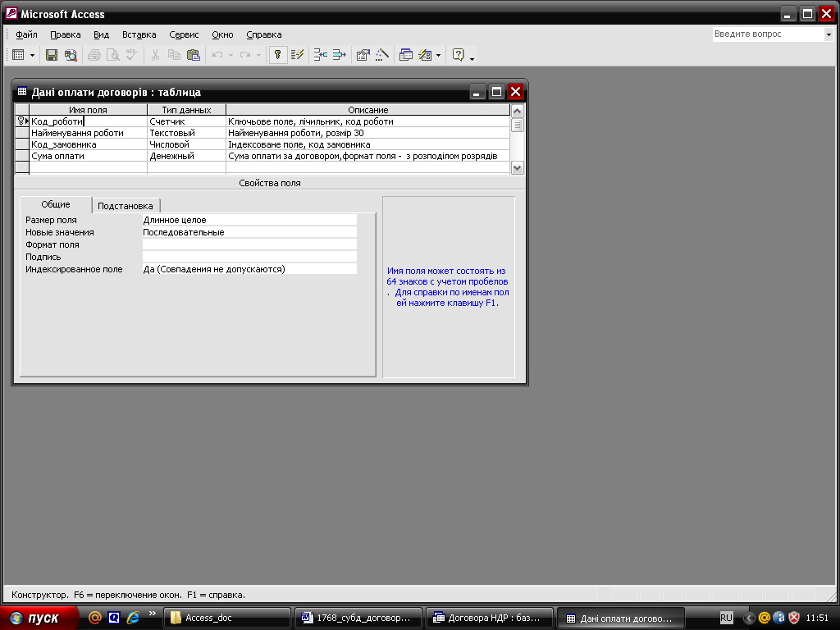
Task: Open the Файл menu
Action: pos(26,34)
